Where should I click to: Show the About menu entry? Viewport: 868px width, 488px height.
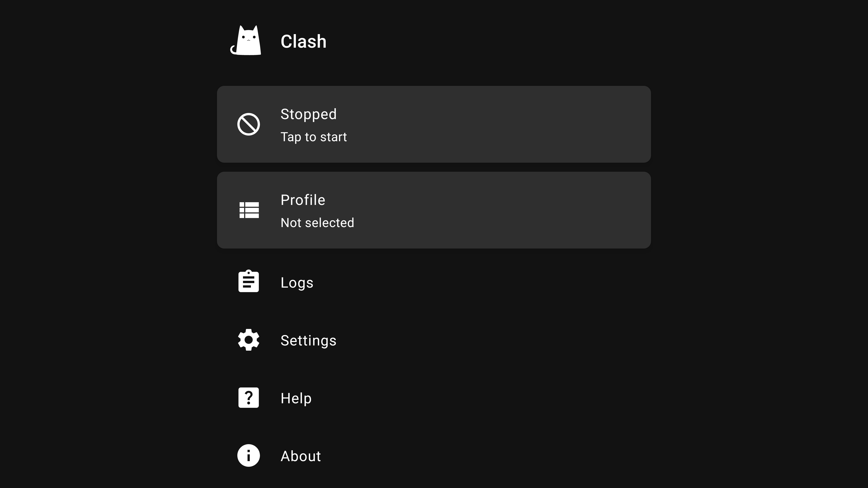pyautogui.click(x=301, y=456)
